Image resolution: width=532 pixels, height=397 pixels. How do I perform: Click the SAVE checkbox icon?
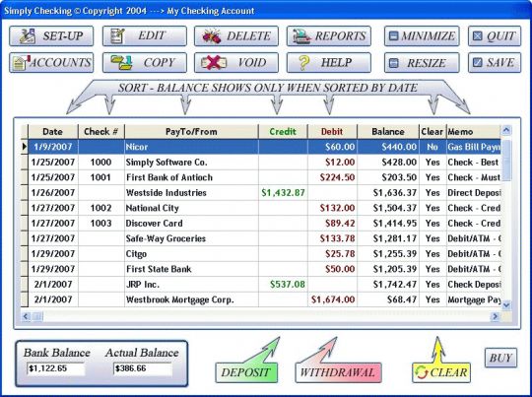[478, 62]
